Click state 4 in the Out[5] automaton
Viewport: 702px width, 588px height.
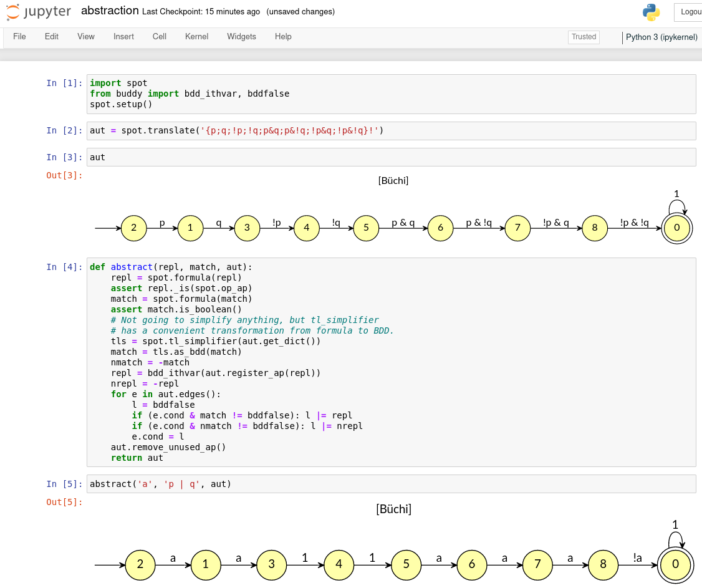(x=339, y=565)
